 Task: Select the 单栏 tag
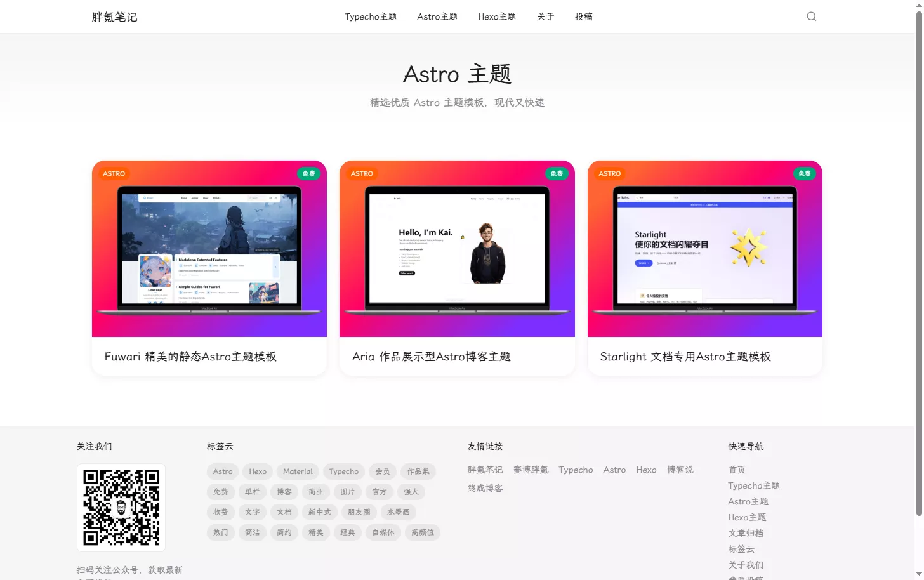[x=253, y=492]
